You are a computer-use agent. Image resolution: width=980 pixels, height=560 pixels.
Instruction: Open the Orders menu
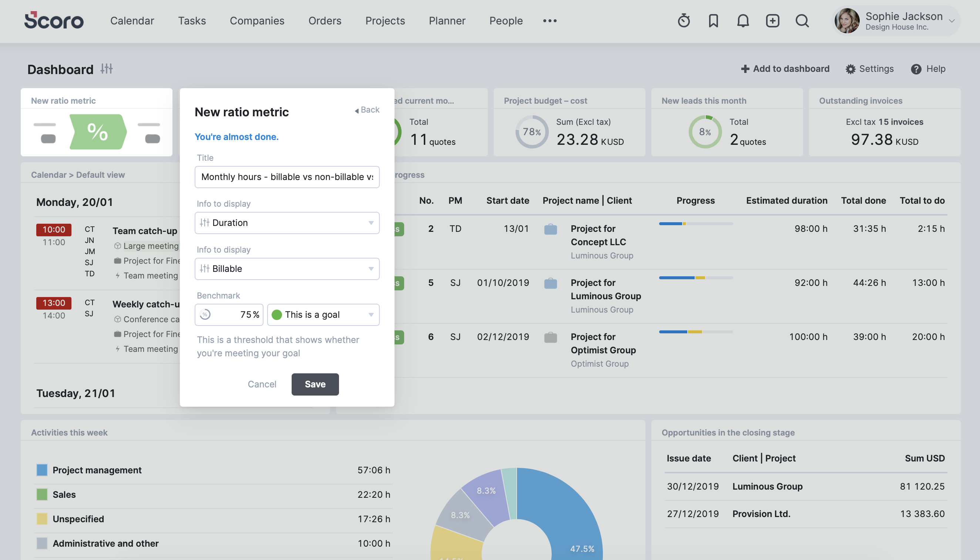pos(325,21)
